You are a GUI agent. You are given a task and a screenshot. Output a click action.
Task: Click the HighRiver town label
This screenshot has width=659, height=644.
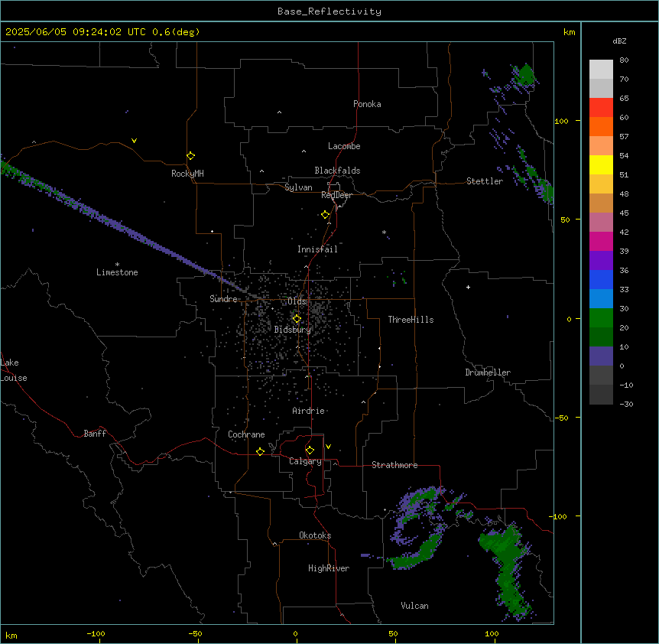(329, 568)
